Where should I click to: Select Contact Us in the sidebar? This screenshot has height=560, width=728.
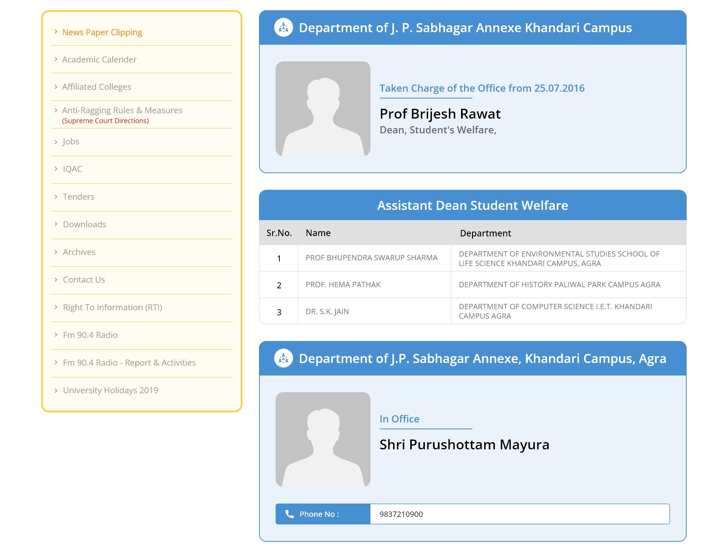pos(84,280)
